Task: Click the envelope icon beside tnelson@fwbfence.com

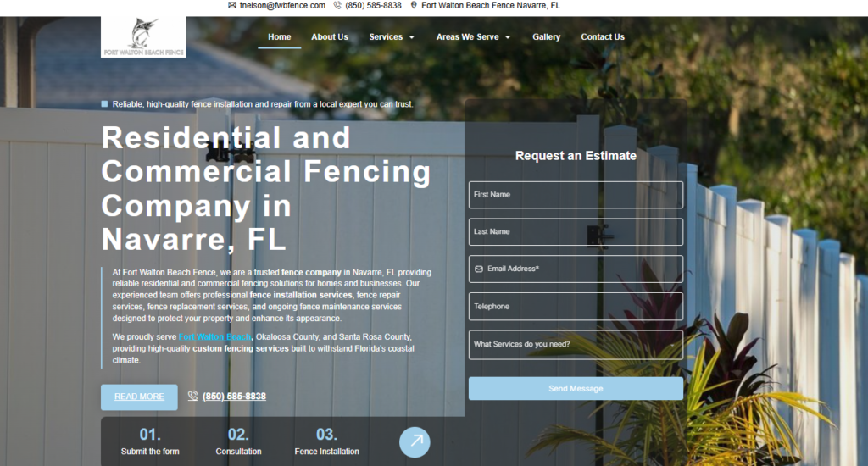Action: pyautogui.click(x=232, y=6)
